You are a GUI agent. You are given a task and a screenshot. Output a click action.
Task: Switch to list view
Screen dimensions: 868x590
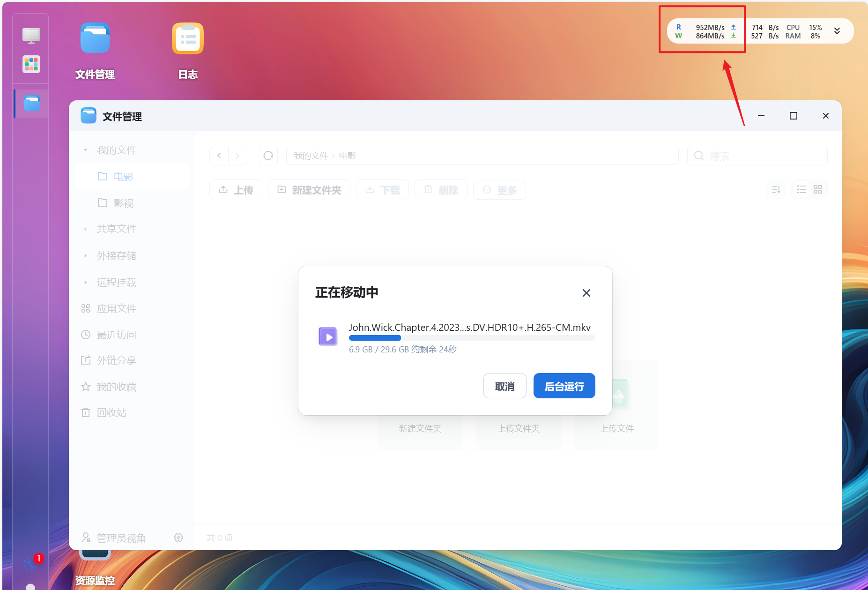(x=801, y=190)
